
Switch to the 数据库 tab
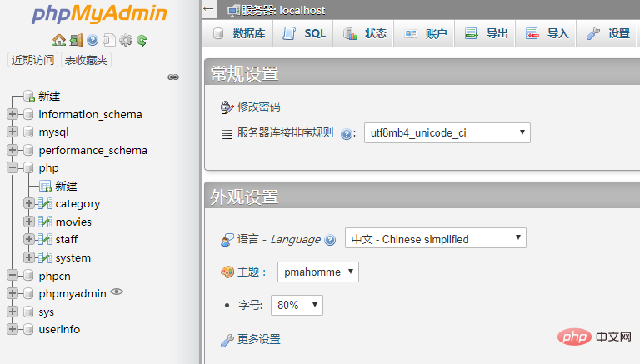coord(239,33)
